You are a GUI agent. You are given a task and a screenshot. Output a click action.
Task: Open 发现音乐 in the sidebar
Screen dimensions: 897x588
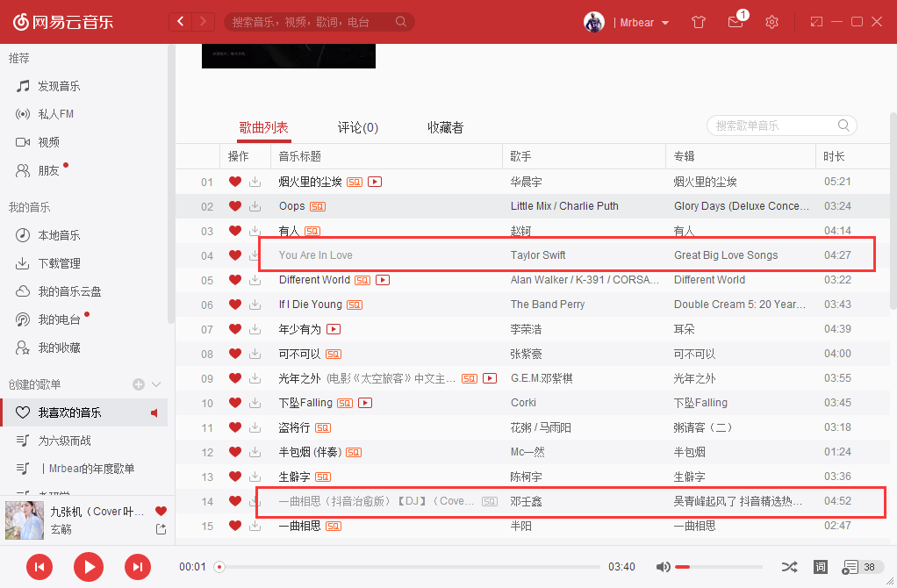click(x=59, y=86)
